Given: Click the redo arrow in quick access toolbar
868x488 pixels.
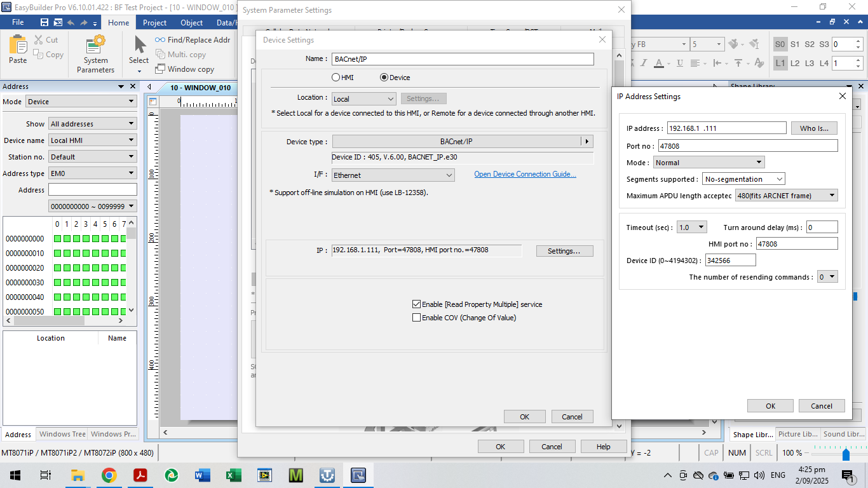Looking at the screenshot, I should point(83,22).
